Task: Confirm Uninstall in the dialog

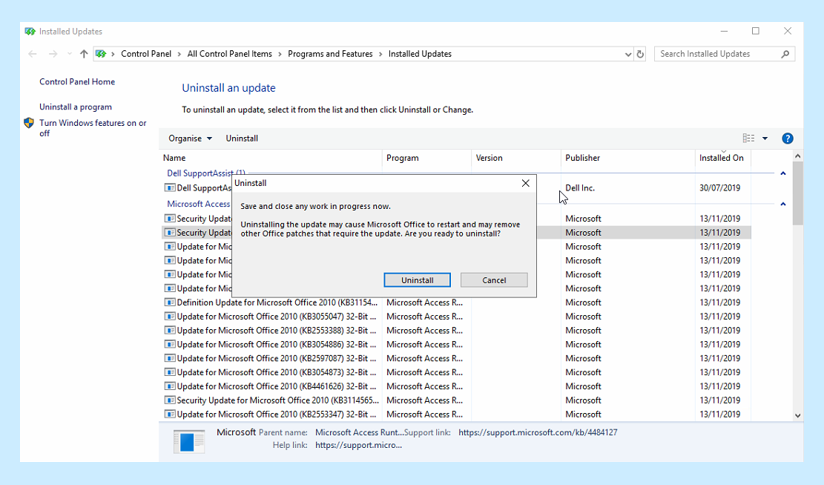Action: pyautogui.click(x=417, y=280)
